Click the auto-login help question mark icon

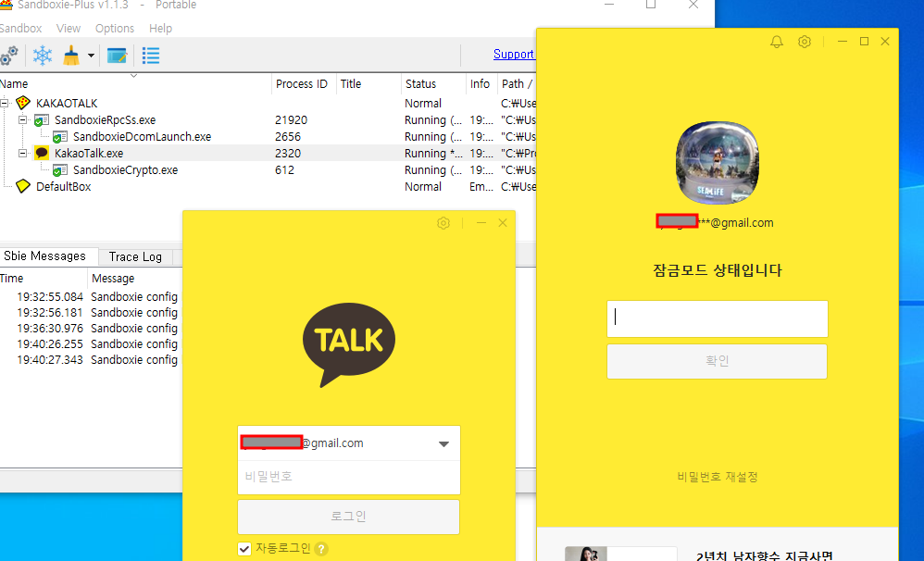321,549
